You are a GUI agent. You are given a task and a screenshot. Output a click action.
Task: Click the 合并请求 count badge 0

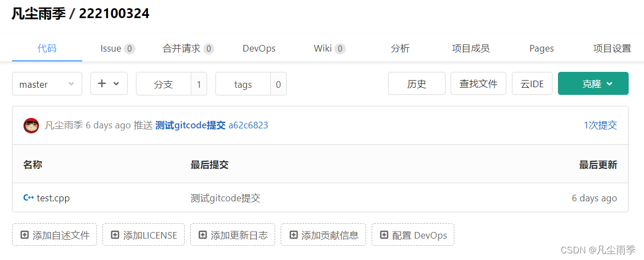(209, 49)
